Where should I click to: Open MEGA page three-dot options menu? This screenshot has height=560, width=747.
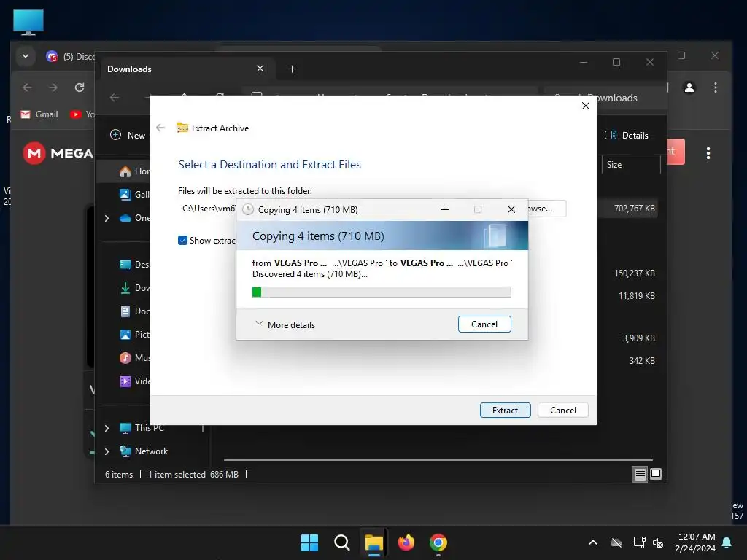click(x=708, y=153)
